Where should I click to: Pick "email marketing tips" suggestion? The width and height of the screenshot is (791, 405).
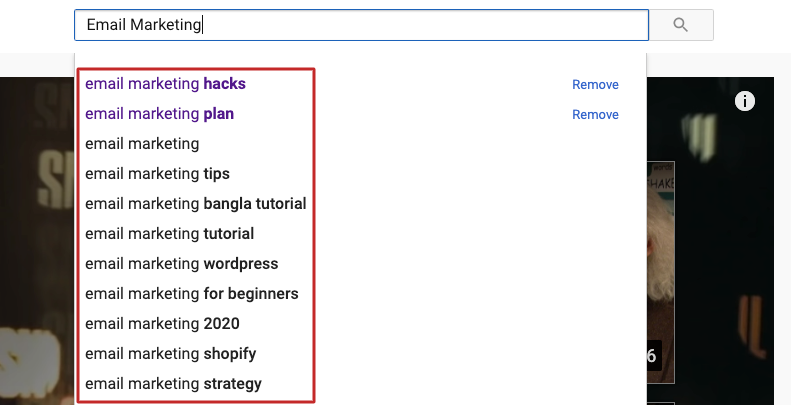point(157,174)
